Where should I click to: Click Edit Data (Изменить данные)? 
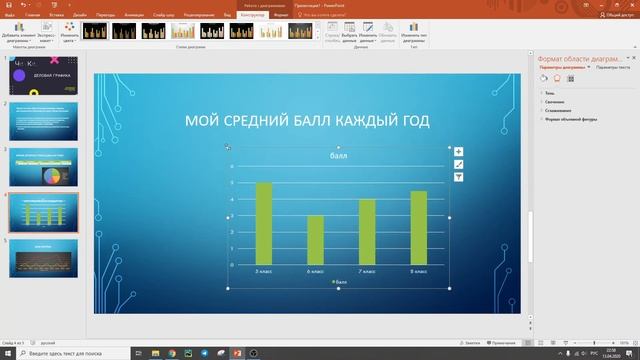(368, 33)
